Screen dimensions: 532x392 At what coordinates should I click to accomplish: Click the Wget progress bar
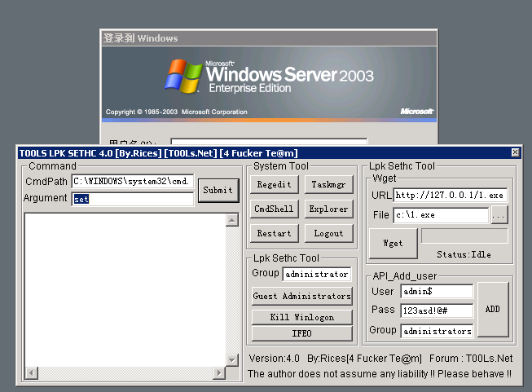pyautogui.click(x=464, y=236)
